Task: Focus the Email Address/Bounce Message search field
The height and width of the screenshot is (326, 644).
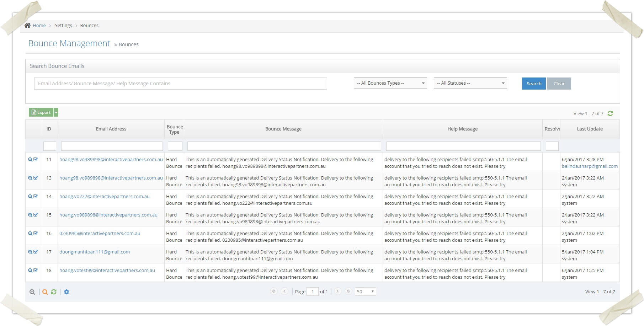Action: pyautogui.click(x=180, y=84)
